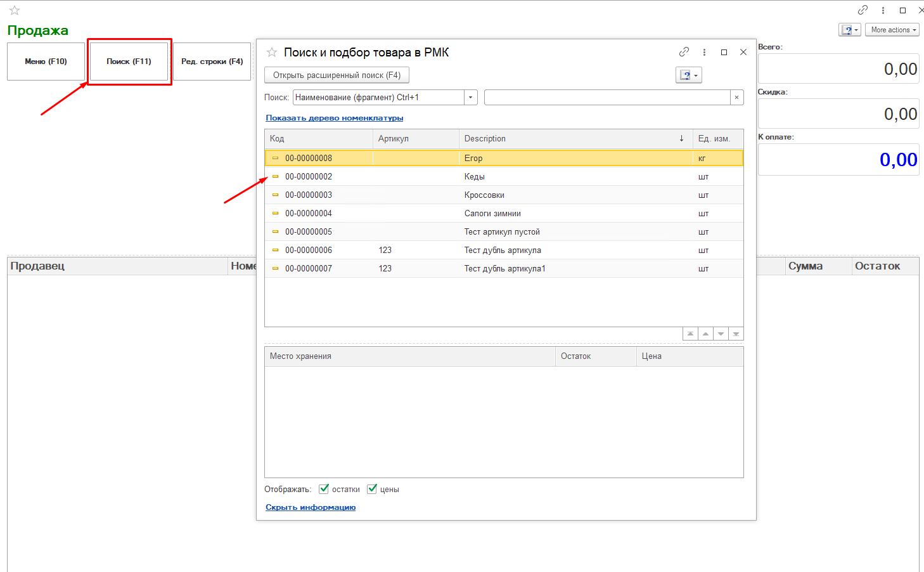Click the favorite star in the Поиск и подбор dialog
Screen dimensions: 924x572
coord(272,52)
